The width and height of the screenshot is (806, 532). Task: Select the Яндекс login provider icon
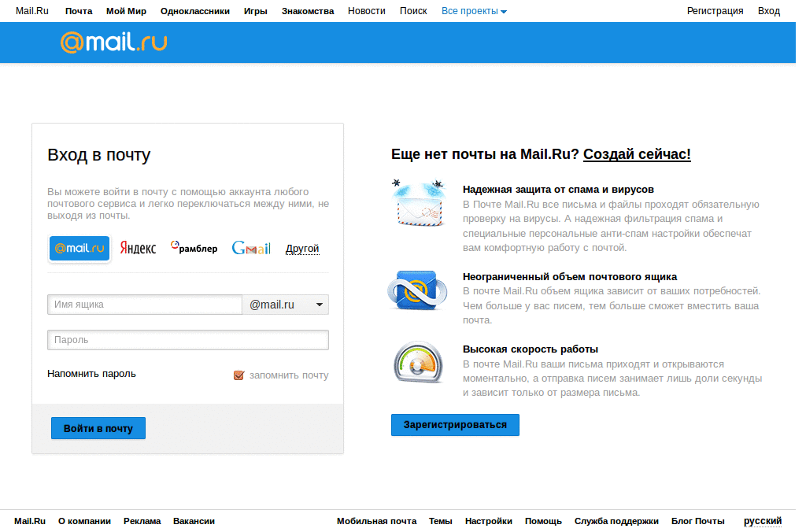(137, 248)
